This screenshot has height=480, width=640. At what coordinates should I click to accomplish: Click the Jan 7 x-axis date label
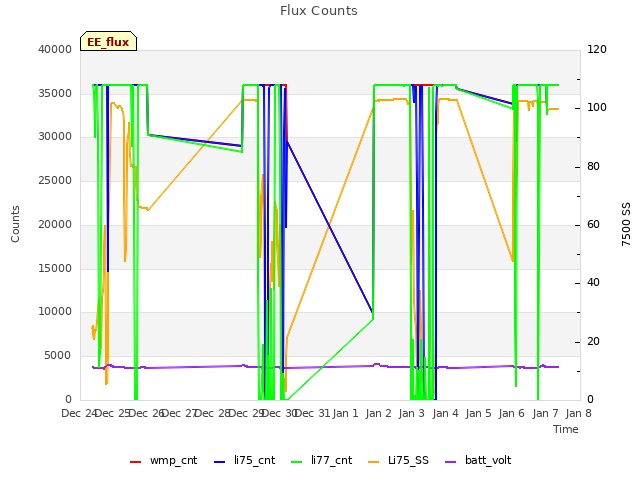tap(545, 413)
